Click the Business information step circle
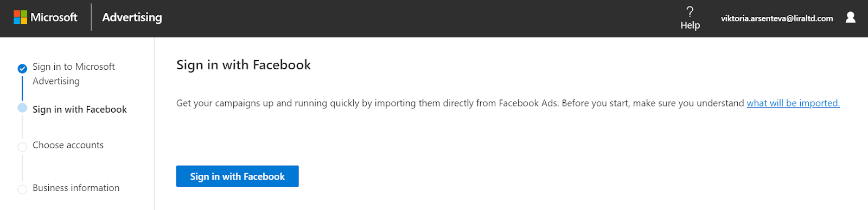The image size is (868, 210). coord(22,189)
